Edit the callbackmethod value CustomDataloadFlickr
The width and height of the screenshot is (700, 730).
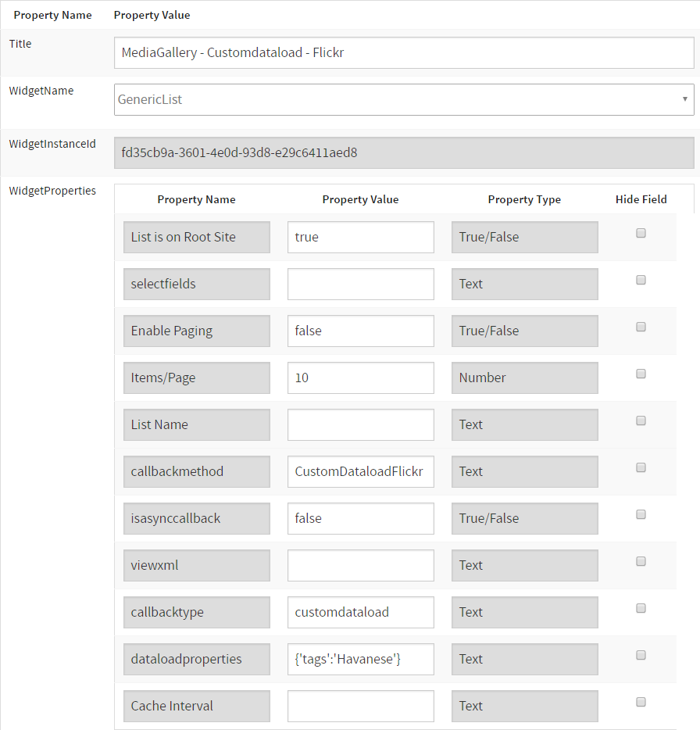point(360,471)
